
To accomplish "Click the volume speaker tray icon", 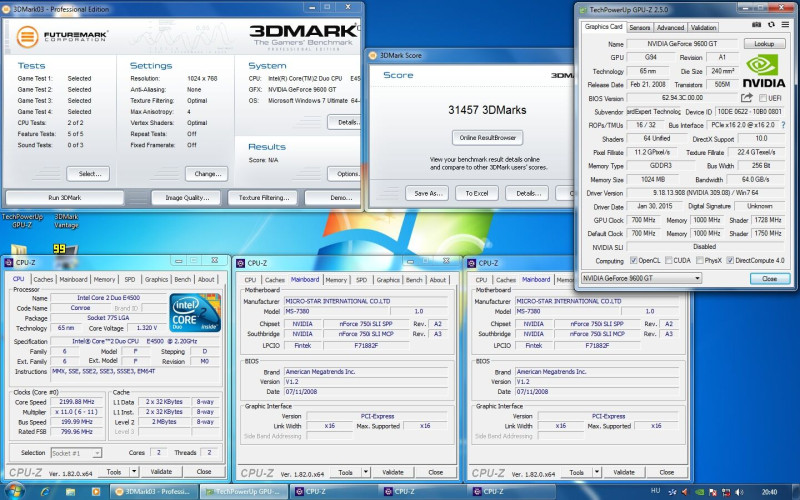I will 739,492.
